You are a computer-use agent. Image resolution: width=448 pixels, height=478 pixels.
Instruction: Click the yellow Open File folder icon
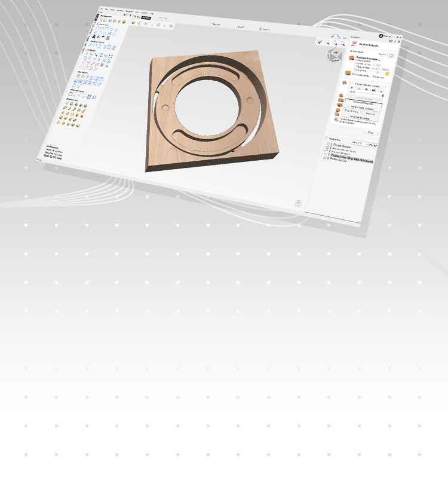[105, 20]
